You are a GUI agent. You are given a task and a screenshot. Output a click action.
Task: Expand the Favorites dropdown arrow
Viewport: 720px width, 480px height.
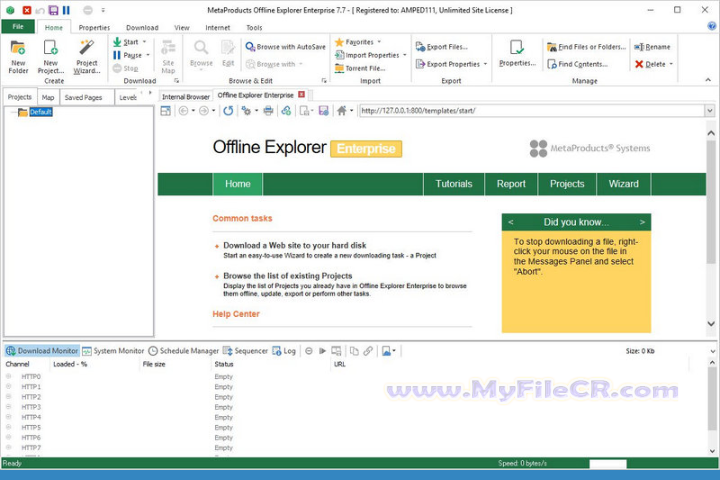(x=379, y=42)
